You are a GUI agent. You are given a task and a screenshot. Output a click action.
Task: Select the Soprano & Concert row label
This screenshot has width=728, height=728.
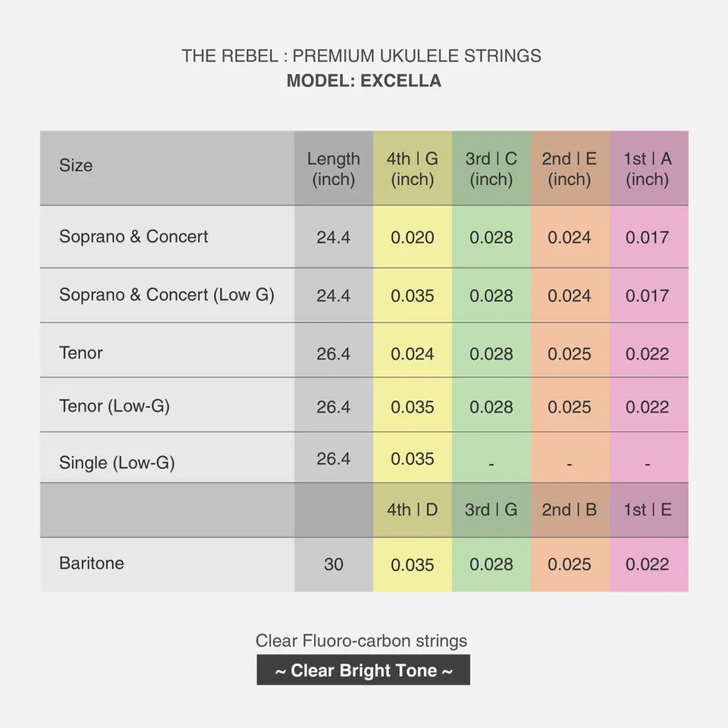[133, 237]
